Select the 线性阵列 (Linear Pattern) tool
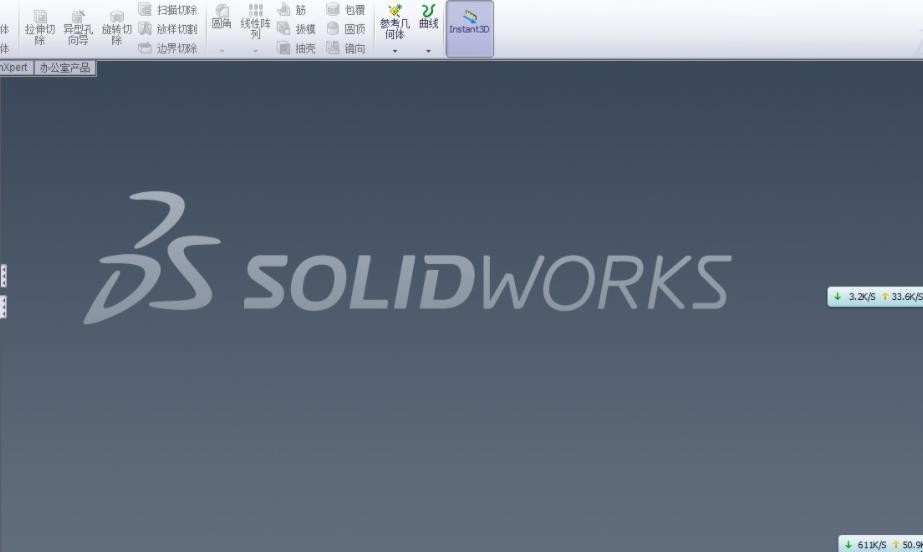 click(x=255, y=21)
